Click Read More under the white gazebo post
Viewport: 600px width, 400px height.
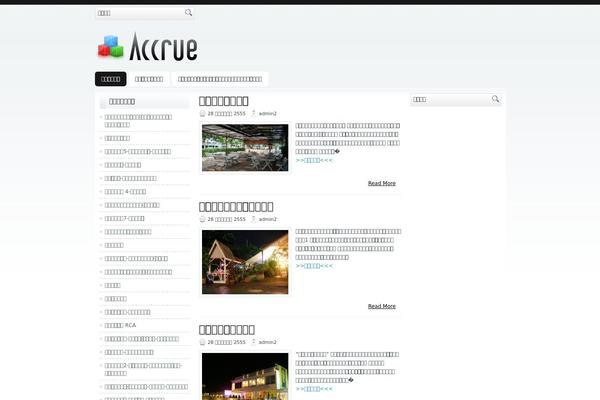(382, 306)
